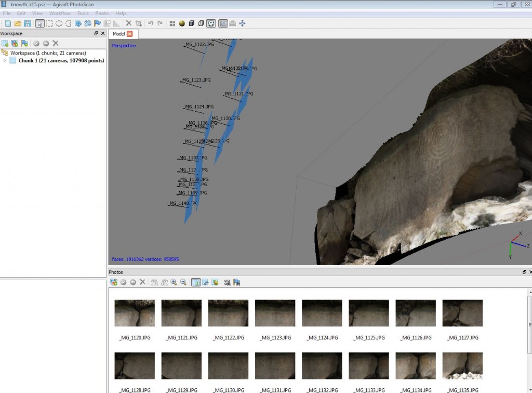Disable selected cameras in Photos panel
Viewport: 532px width, 393px height.
[133, 282]
